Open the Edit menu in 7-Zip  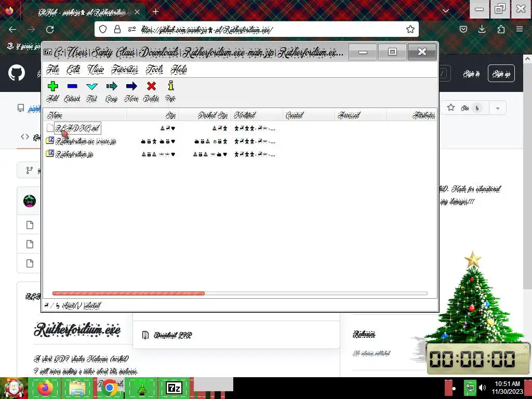click(73, 69)
